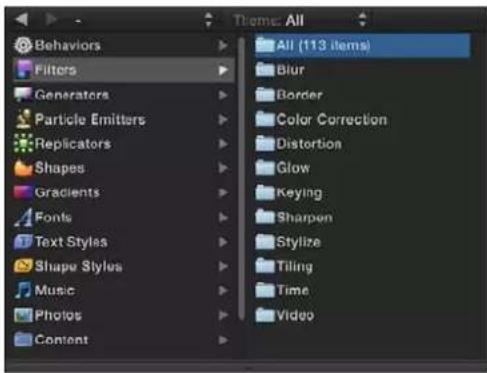The height and width of the screenshot is (373, 487).
Task: Click the purple Filters icon
Action: pyautogui.click(x=23, y=70)
